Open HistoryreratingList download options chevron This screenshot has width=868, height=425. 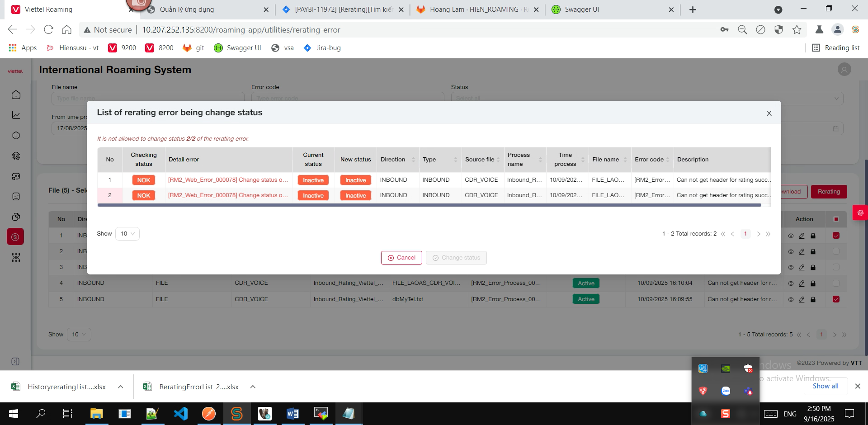[x=121, y=387]
